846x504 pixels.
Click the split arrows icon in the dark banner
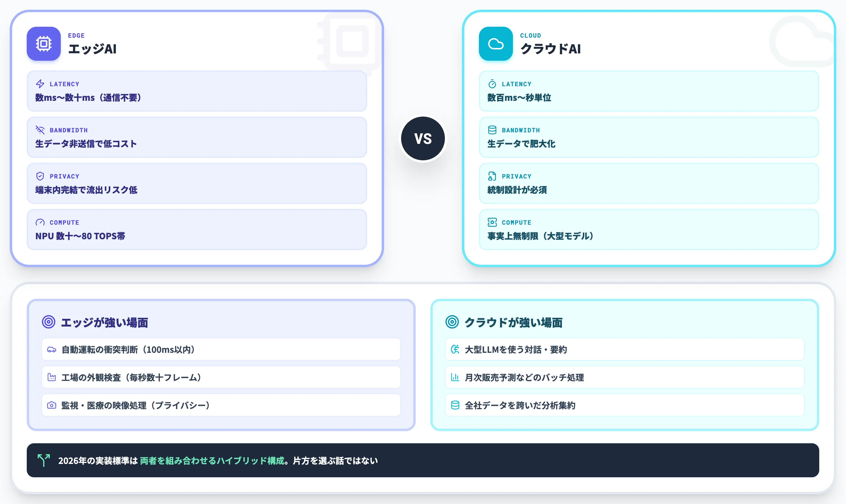44,461
